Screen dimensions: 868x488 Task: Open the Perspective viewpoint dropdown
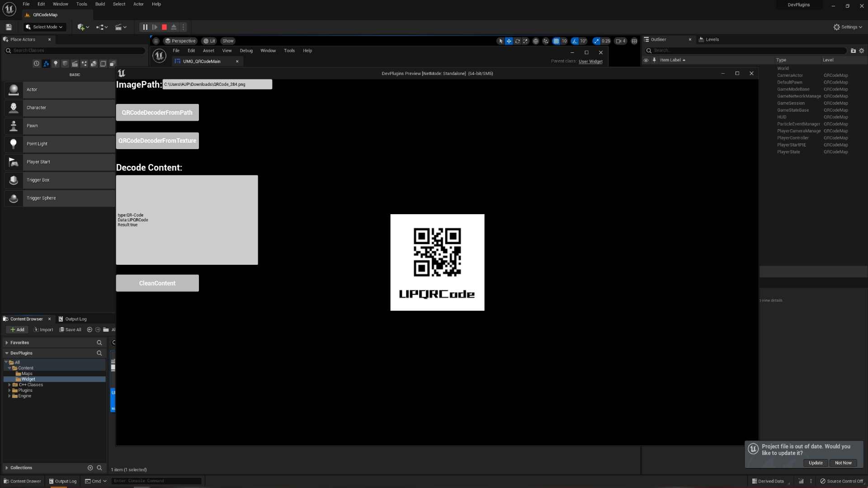click(180, 41)
